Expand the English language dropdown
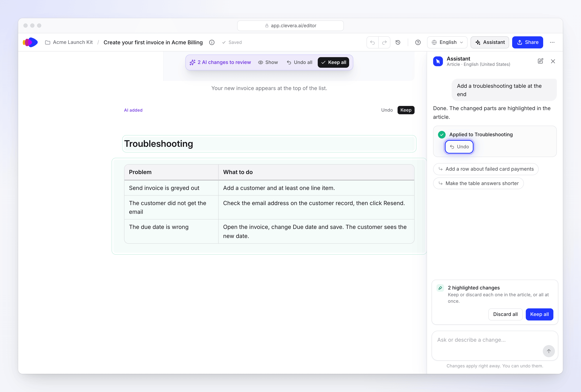Image resolution: width=581 pixels, height=392 pixels. tap(447, 42)
